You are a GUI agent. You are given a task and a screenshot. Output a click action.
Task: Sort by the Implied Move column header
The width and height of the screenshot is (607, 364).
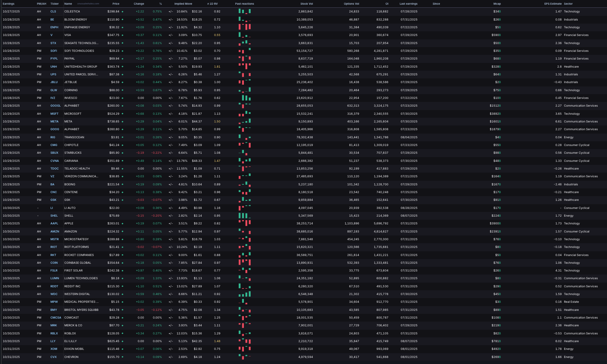183,4
